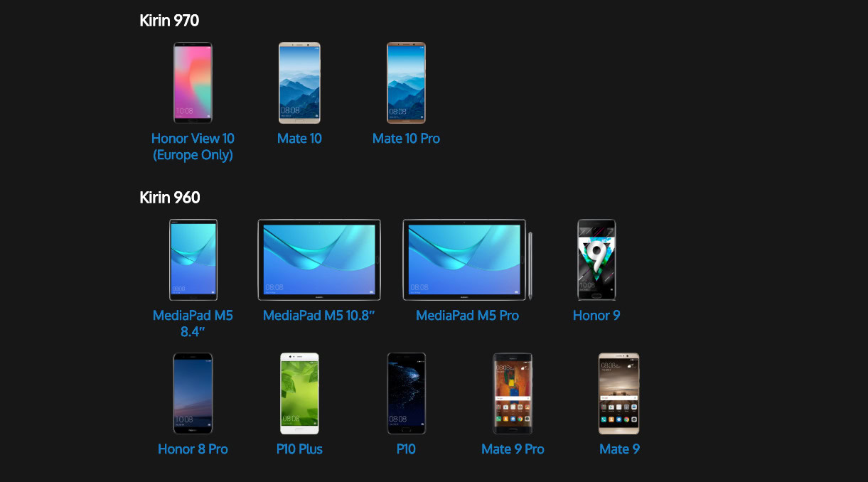Follow the MediaPad M5 10.8″ text link

pyautogui.click(x=318, y=316)
